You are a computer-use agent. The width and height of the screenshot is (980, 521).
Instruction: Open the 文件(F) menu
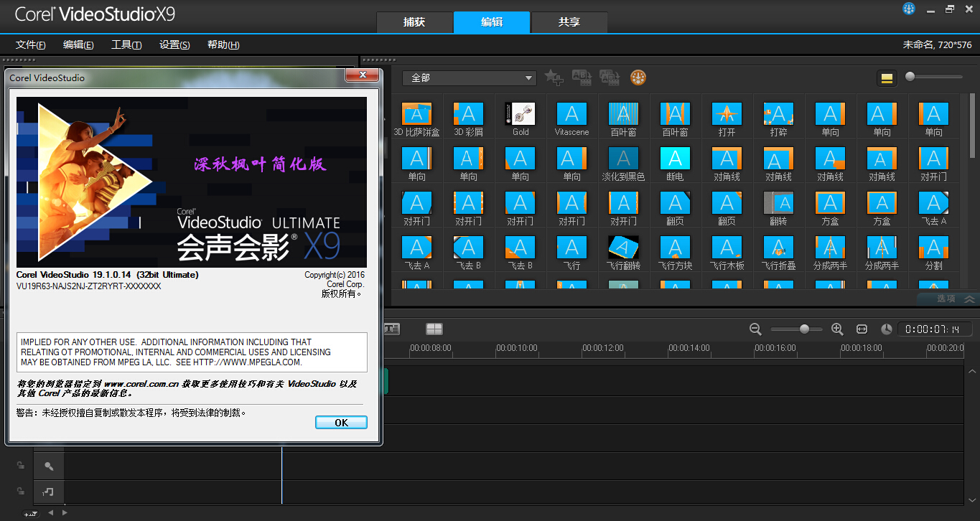pos(31,44)
